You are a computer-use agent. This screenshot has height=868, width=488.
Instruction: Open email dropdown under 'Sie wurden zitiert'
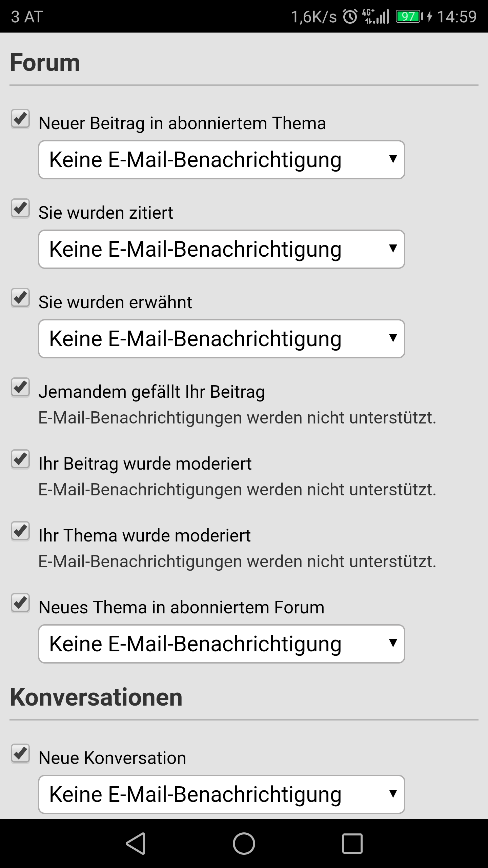(x=221, y=249)
